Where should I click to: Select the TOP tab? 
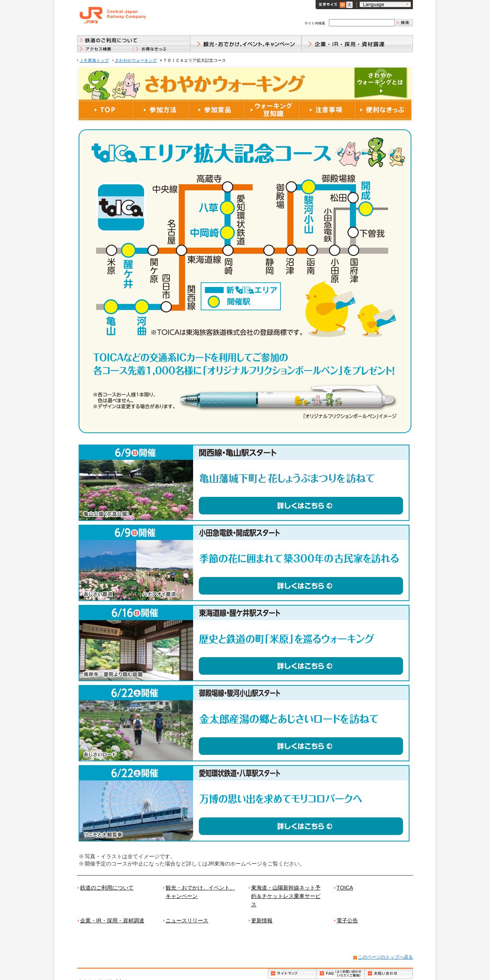pyautogui.click(x=106, y=110)
